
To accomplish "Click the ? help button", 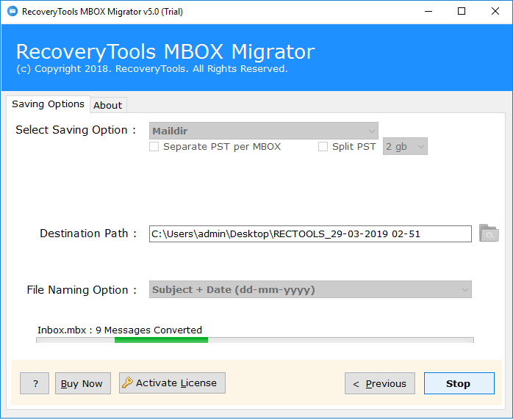I will (x=35, y=383).
